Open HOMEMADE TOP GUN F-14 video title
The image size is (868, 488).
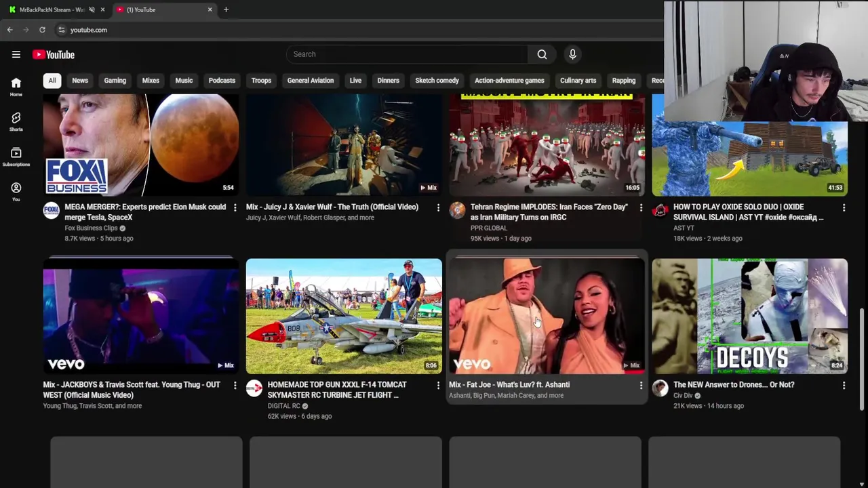coord(337,390)
